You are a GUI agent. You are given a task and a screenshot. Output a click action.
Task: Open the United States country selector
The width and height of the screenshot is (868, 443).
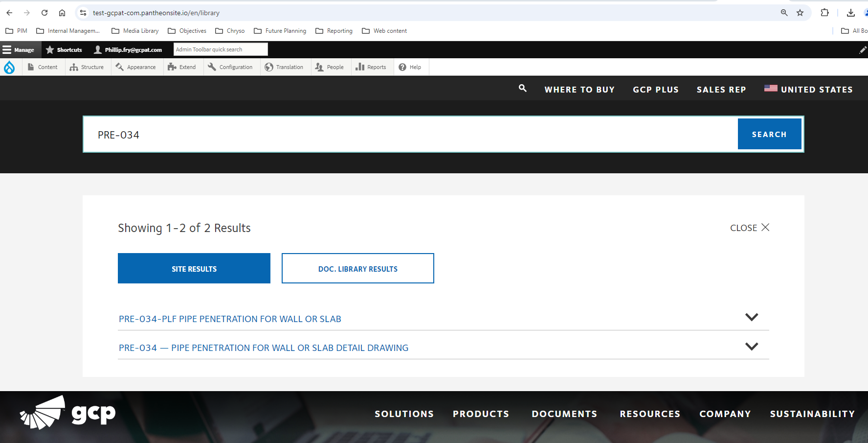pyautogui.click(x=809, y=90)
